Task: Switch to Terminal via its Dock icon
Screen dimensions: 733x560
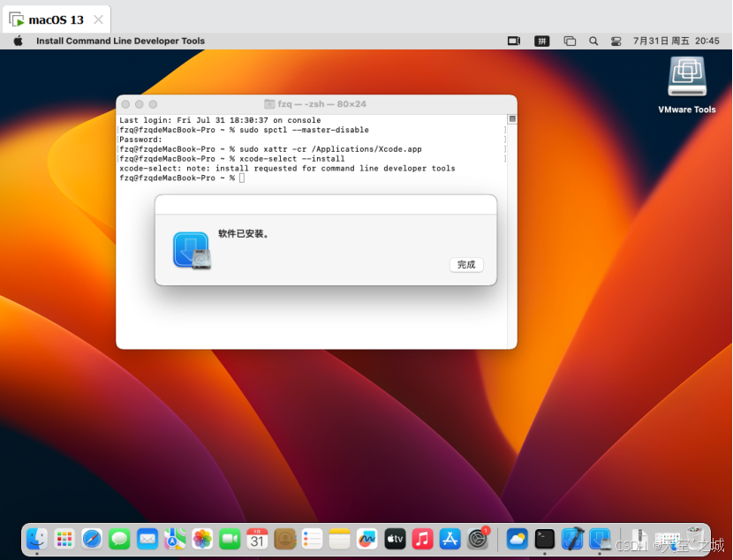Action: (545, 539)
